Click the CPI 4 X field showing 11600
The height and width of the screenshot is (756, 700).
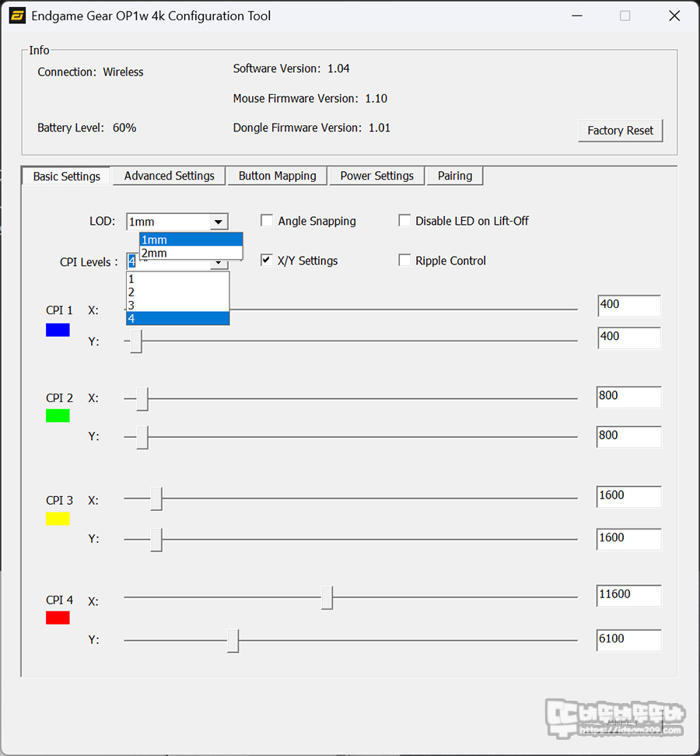click(628, 596)
